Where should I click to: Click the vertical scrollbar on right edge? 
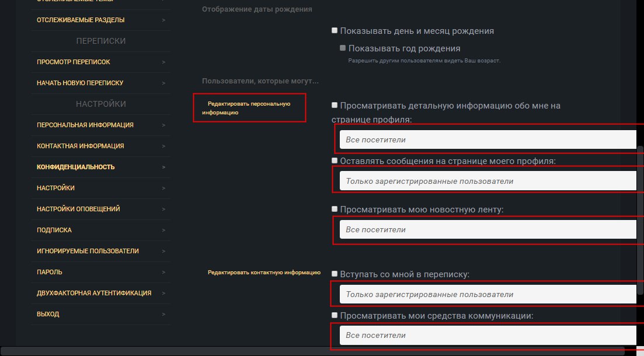[640, 219]
